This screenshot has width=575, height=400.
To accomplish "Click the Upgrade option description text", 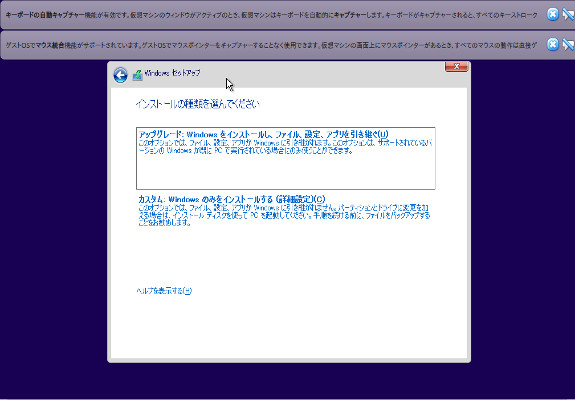I will pyautogui.click(x=285, y=147).
